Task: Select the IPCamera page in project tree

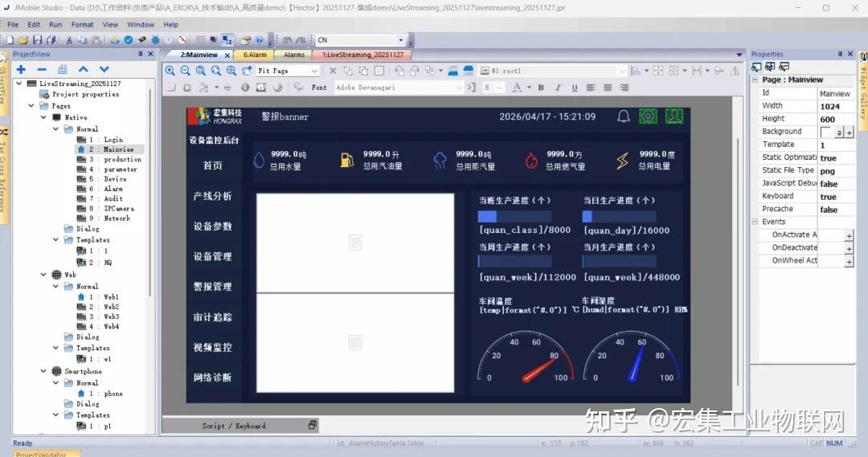Action: (118, 209)
